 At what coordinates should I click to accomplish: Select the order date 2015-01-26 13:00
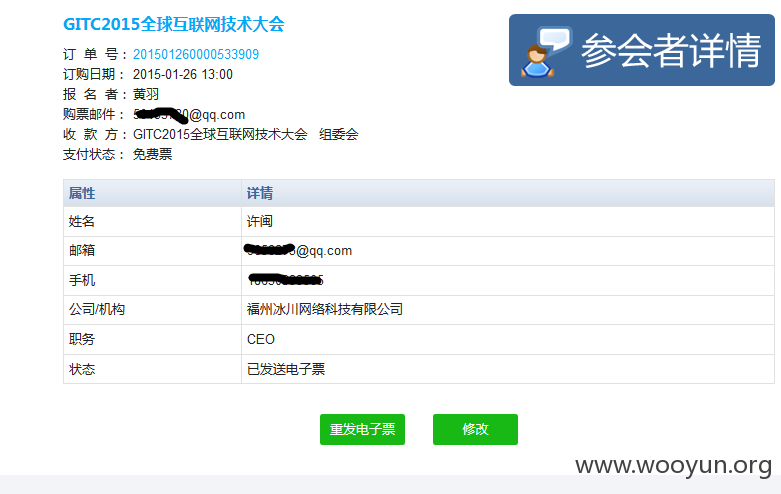point(183,74)
